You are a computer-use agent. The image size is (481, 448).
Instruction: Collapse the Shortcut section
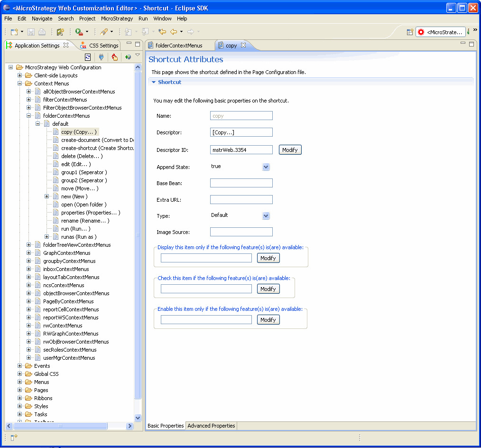[x=154, y=82]
